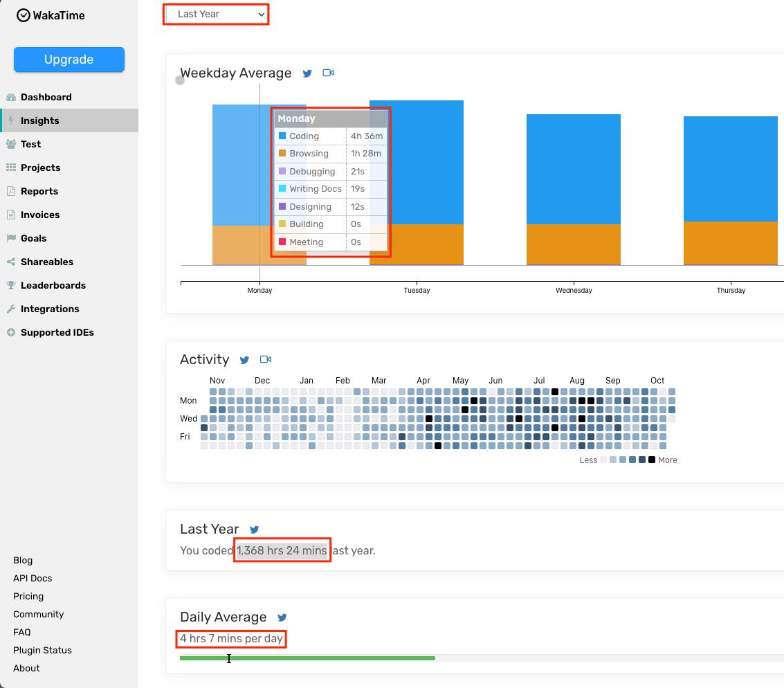Click the WakaTime logo icon
This screenshot has width=784, height=688.
pos(23,15)
